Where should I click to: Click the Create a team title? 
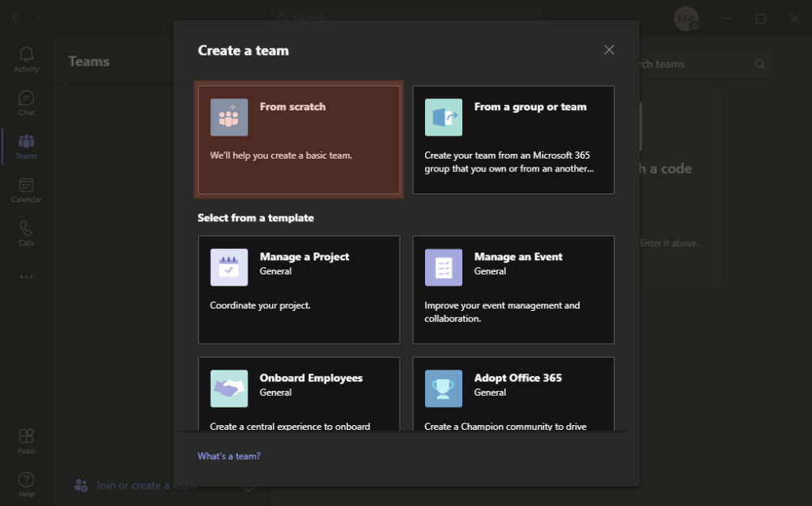click(243, 50)
